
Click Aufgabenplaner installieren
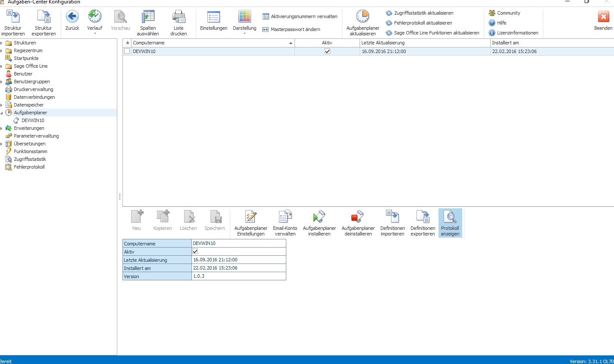320,223
